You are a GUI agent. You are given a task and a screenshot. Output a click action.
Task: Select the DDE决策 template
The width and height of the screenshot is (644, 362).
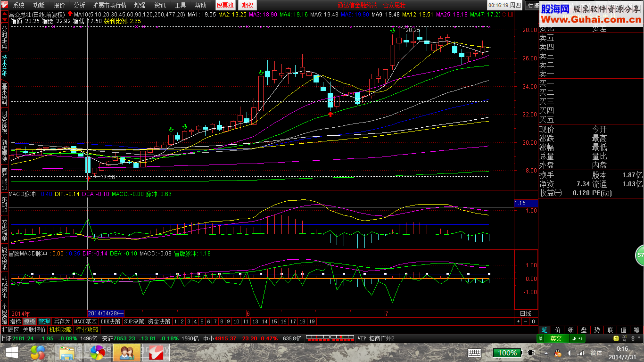111,321
